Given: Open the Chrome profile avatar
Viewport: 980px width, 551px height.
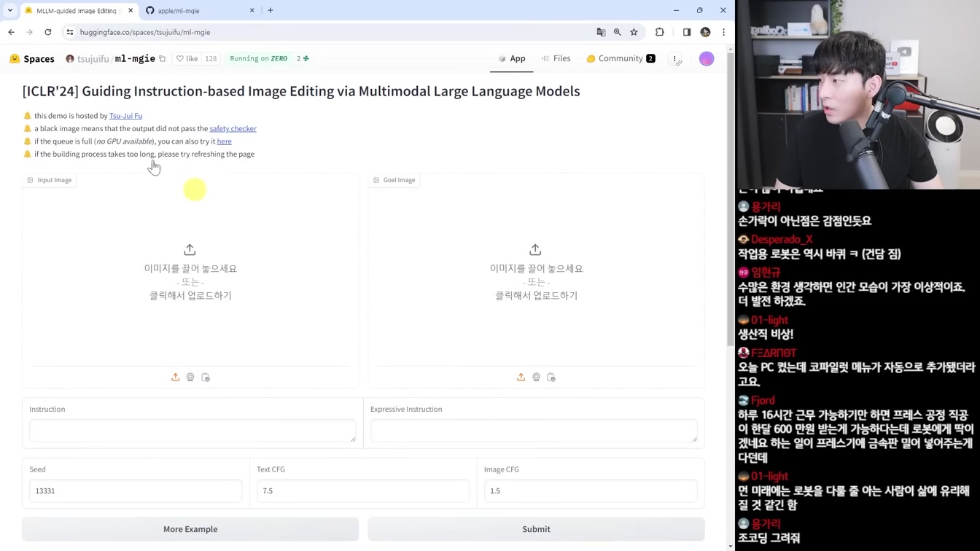Looking at the screenshot, I should 705,32.
